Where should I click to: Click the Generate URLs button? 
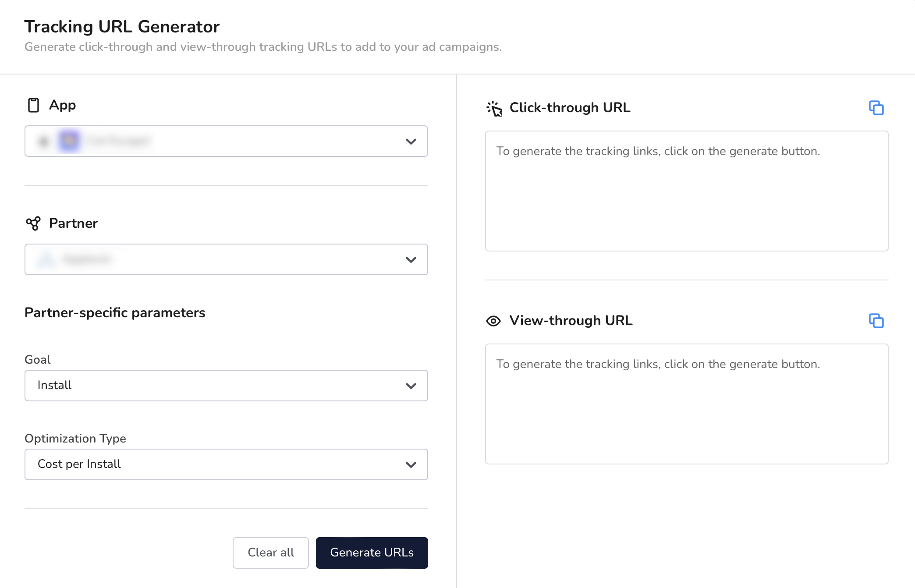[x=372, y=553]
